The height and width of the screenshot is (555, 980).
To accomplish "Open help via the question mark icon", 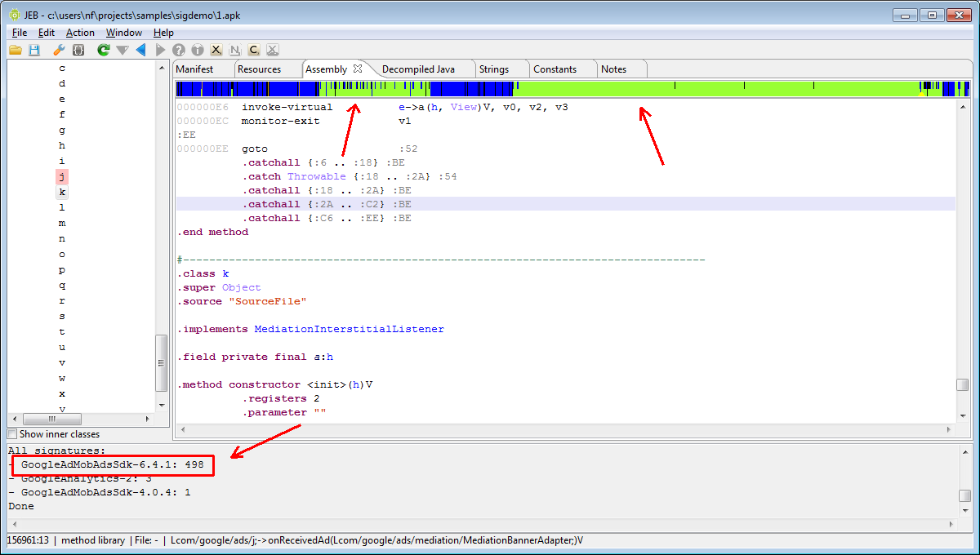I will coord(177,50).
